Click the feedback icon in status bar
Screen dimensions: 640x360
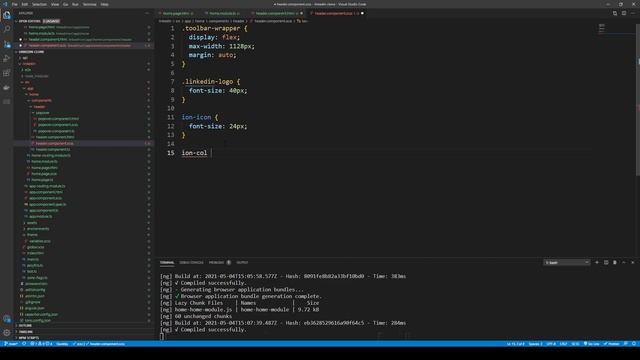[x=625, y=344]
